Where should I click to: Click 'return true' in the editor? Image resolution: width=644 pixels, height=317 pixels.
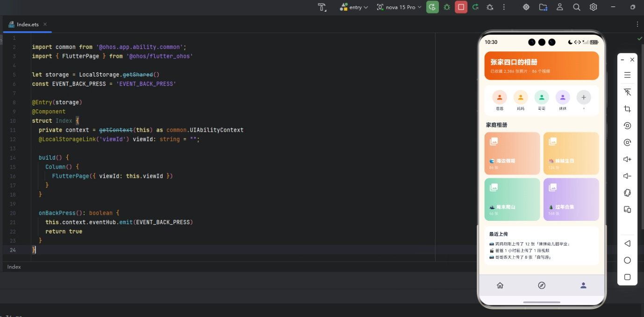pos(64,232)
